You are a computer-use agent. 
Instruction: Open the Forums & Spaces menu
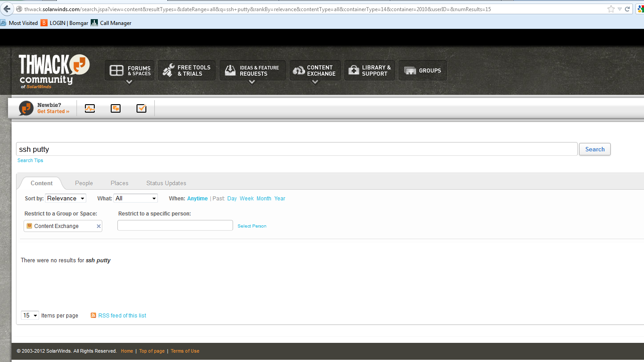click(129, 70)
